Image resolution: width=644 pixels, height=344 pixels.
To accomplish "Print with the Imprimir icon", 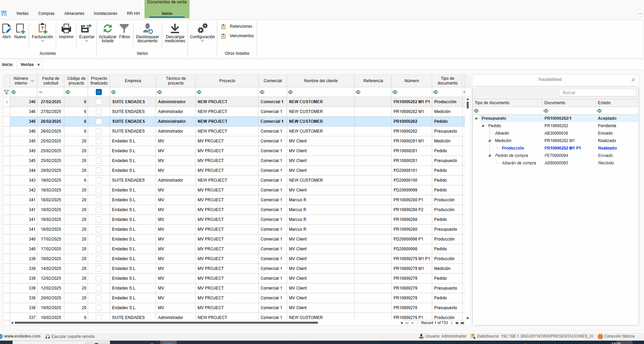I will pos(66,28).
